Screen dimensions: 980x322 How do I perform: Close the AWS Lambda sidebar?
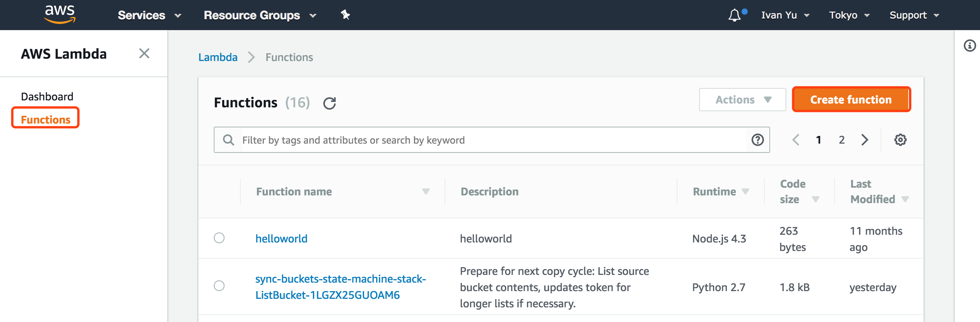click(144, 53)
